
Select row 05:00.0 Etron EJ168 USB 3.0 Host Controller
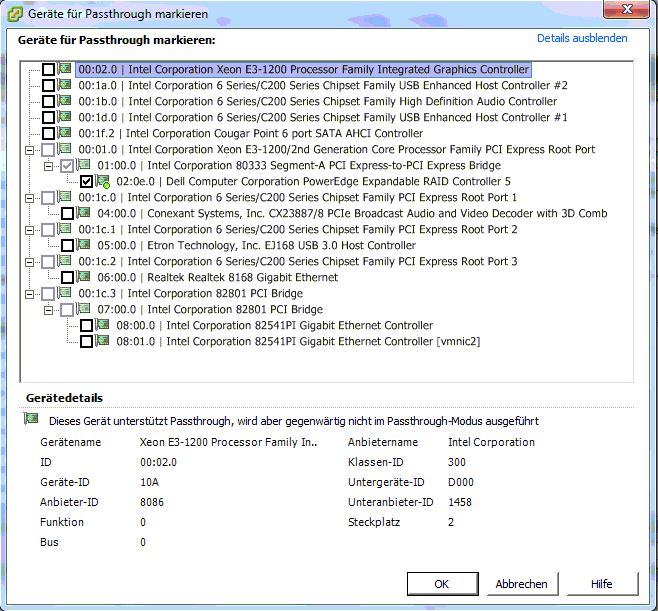(256, 245)
